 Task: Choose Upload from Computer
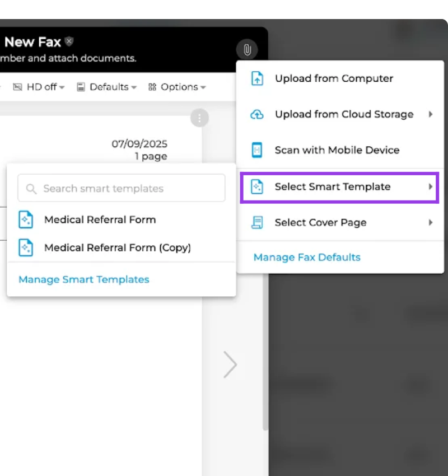tap(340, 78)
